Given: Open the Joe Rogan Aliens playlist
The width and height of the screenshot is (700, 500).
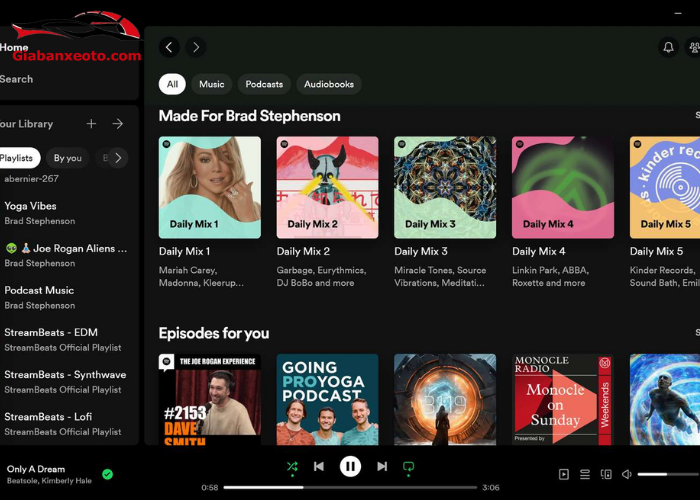Looking at the screenshot, I should pos(69,255).
